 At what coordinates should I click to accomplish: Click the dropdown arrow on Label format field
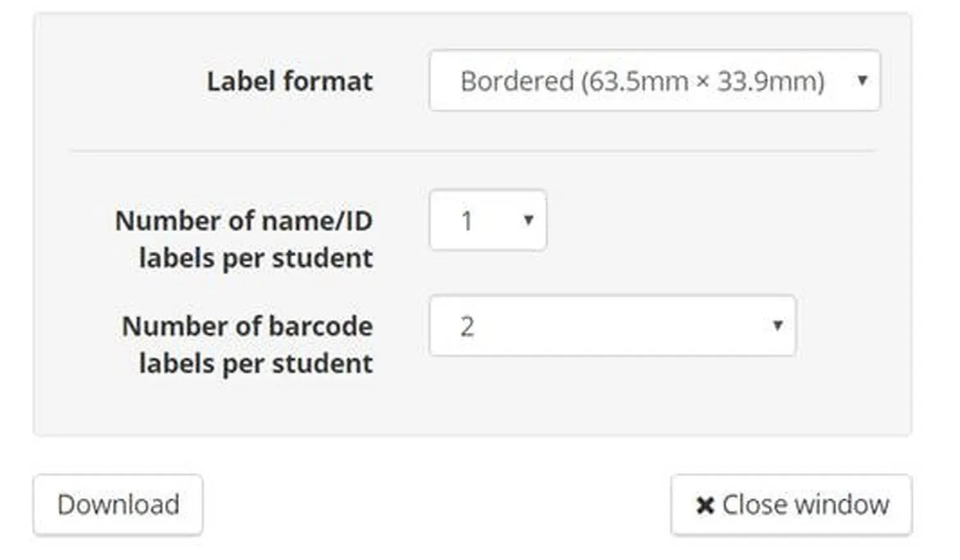pyautogui.click(x=863, y=80)
